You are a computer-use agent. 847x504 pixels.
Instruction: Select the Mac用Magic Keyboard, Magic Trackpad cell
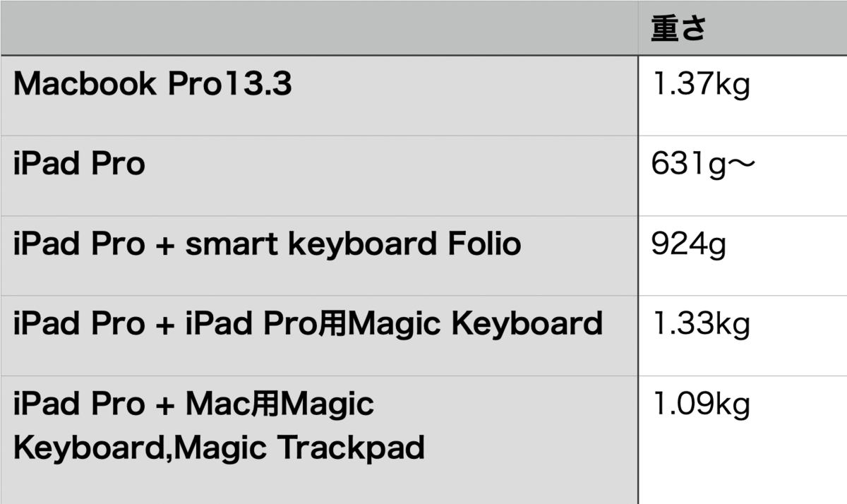319,440
